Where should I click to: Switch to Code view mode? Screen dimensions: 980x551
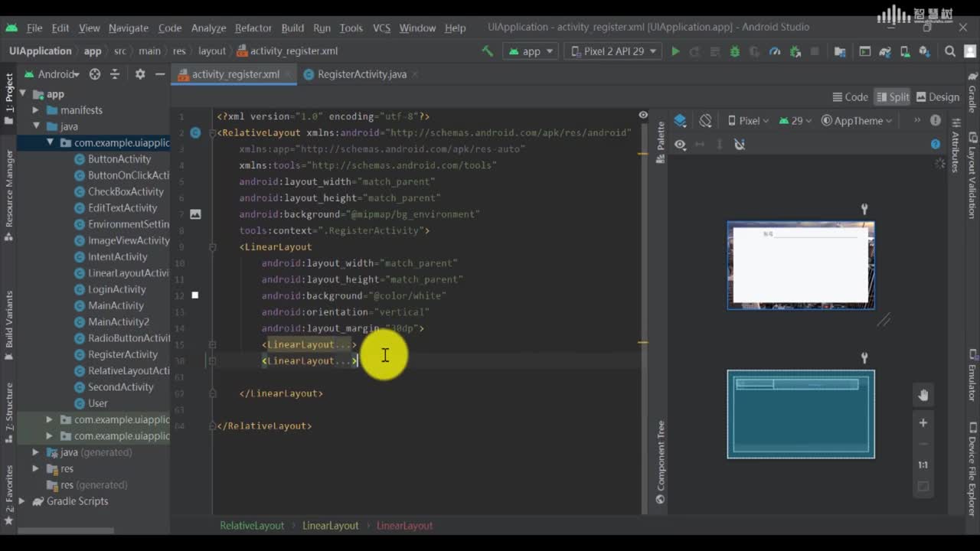coord(850,97)
